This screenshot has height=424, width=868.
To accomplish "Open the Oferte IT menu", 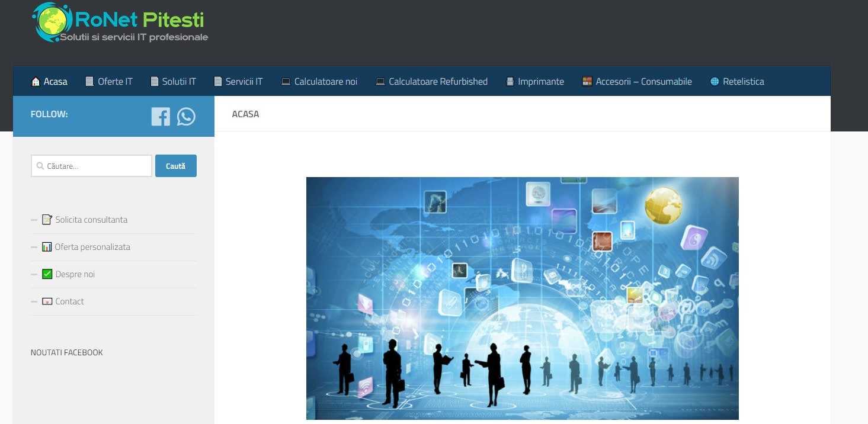I will click(109, 82).
